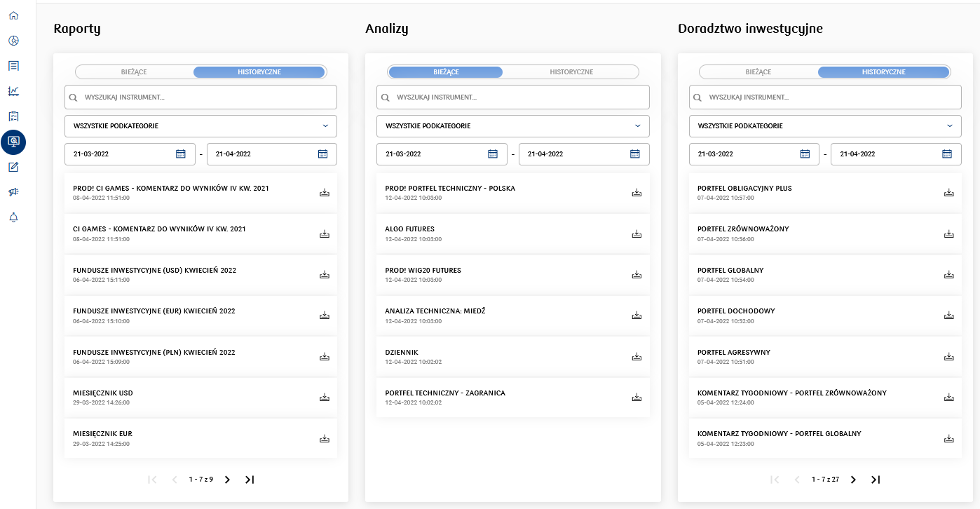Switch Raporty to Bieżące view
This screenshot has width=980, height=509.
pos(134,72)
